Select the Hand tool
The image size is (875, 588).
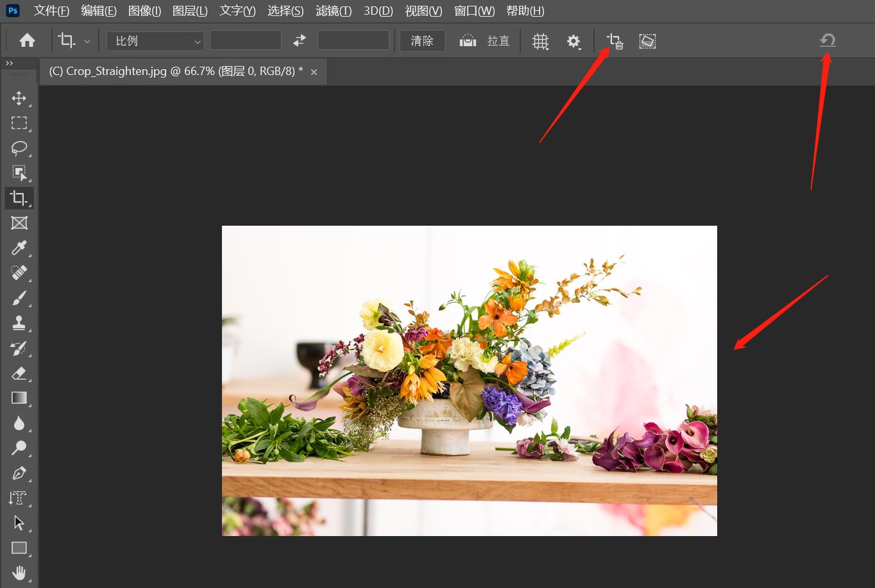pyautogui.click(x=19, y=573)
